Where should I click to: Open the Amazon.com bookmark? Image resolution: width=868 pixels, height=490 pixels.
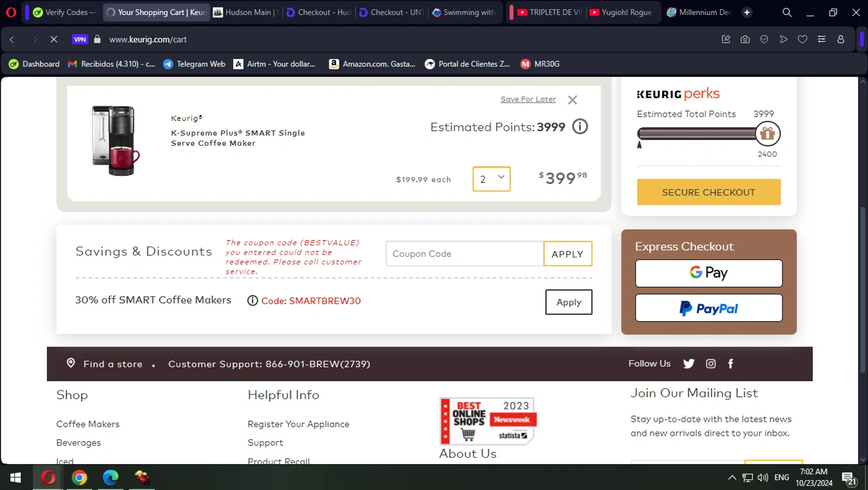click(372, 64)
